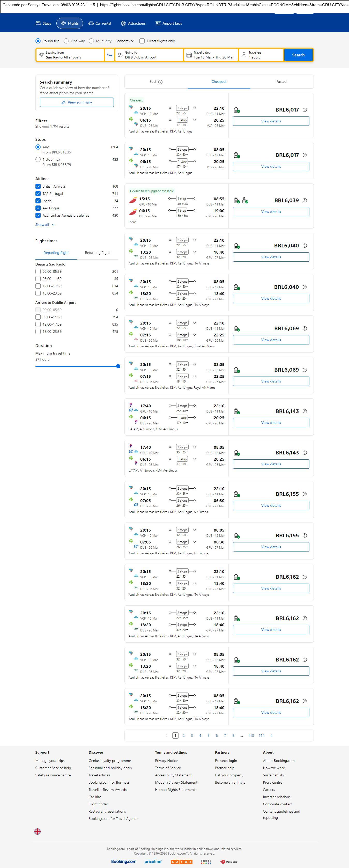This screenshot has height=868, width=349.
Task: Click the Leaving from Sao Paulo field
Action: coord(70,55)
